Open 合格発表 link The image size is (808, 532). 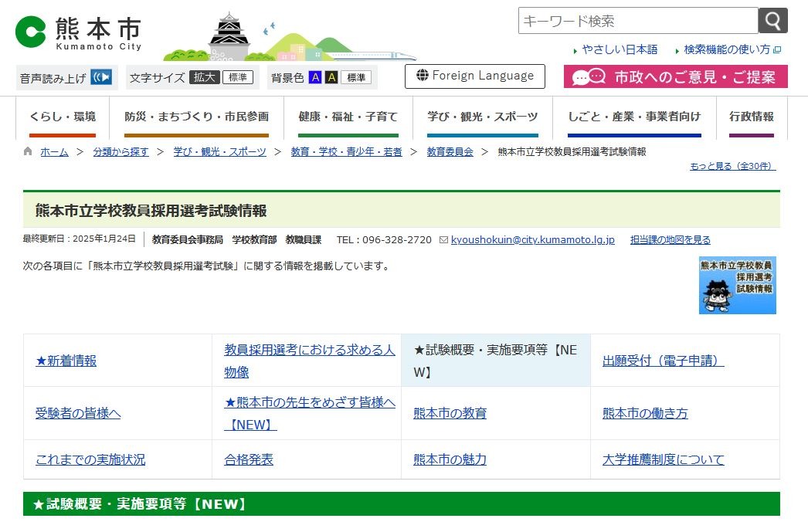[249, 459]
